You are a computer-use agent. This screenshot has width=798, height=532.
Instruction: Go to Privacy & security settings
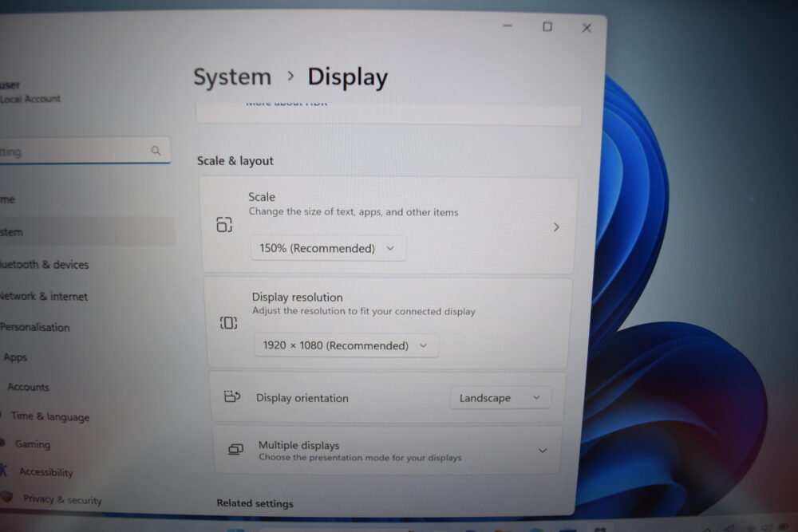click(x=62, y=499)
